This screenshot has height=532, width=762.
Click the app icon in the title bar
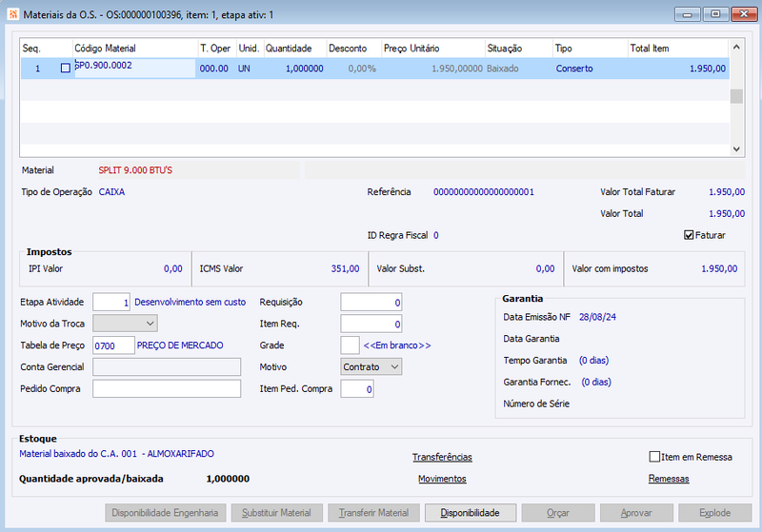pos(12,14)
